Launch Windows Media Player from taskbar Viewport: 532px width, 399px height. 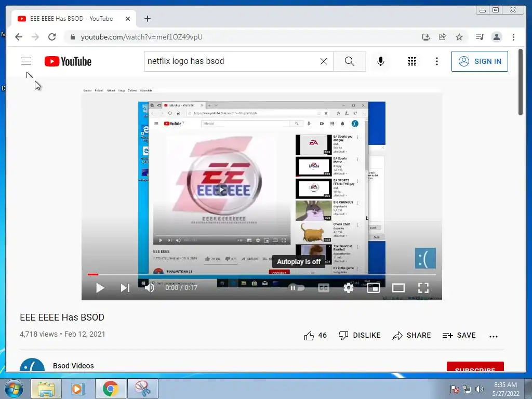[78, 389]
